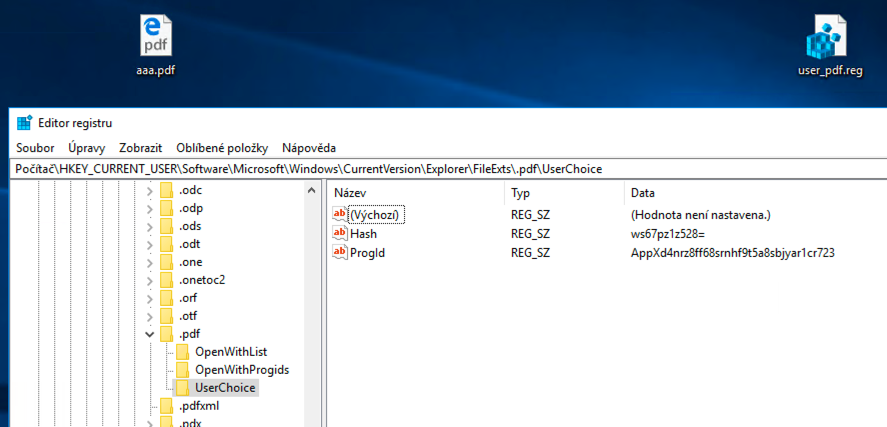
Task: Expand the .otf key
Action: pos(149,317)
